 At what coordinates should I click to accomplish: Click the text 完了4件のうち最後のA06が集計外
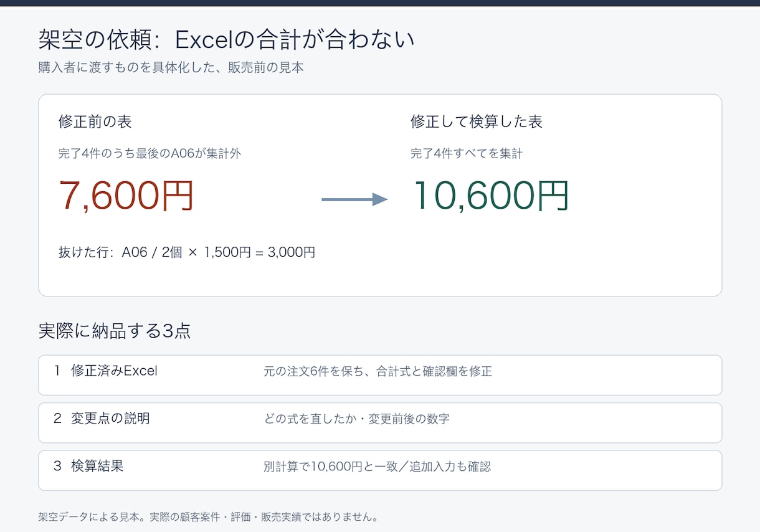pyautogui.click(x=150, y=153)
